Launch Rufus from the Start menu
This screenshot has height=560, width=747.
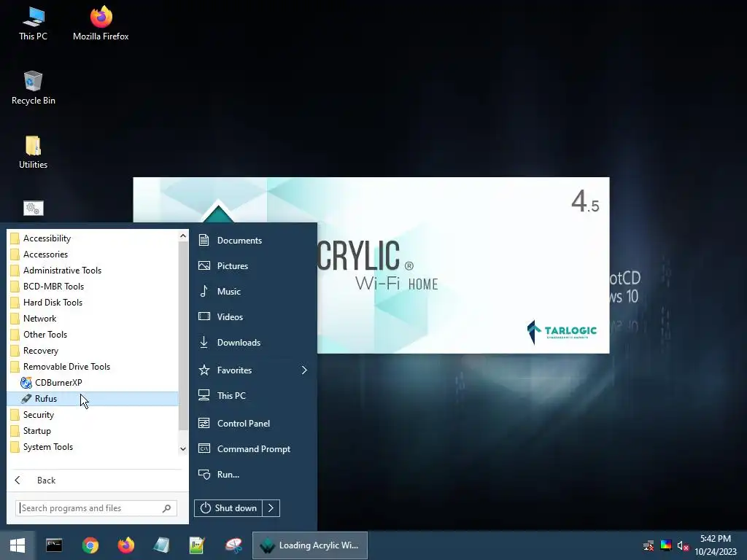(x=93, y=399)
